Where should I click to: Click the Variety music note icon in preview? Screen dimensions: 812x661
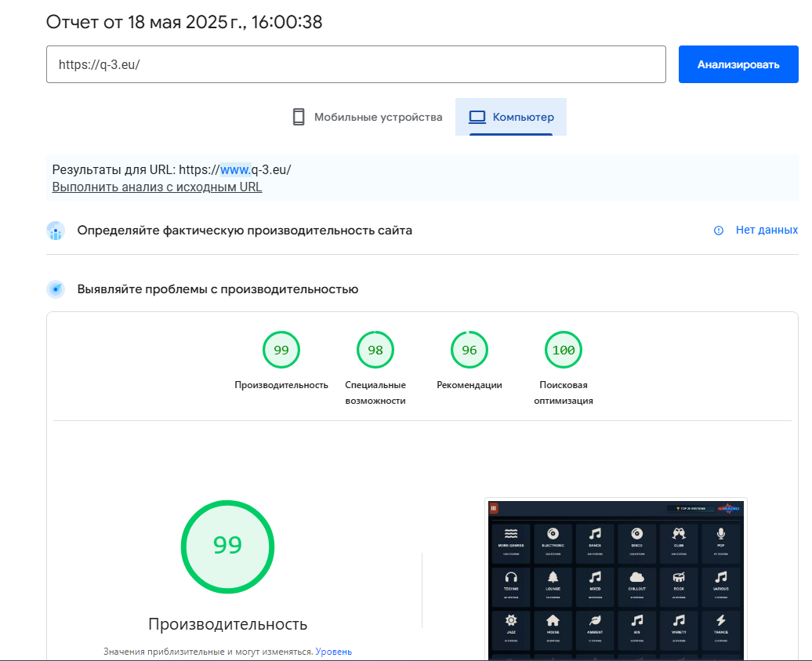(679, 620)
